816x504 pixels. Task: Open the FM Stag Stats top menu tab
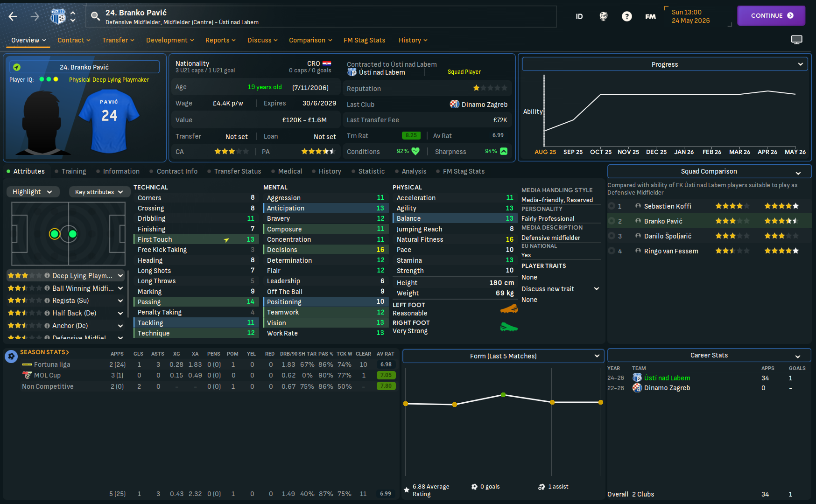pyautogui.click(x=364, y=40)
